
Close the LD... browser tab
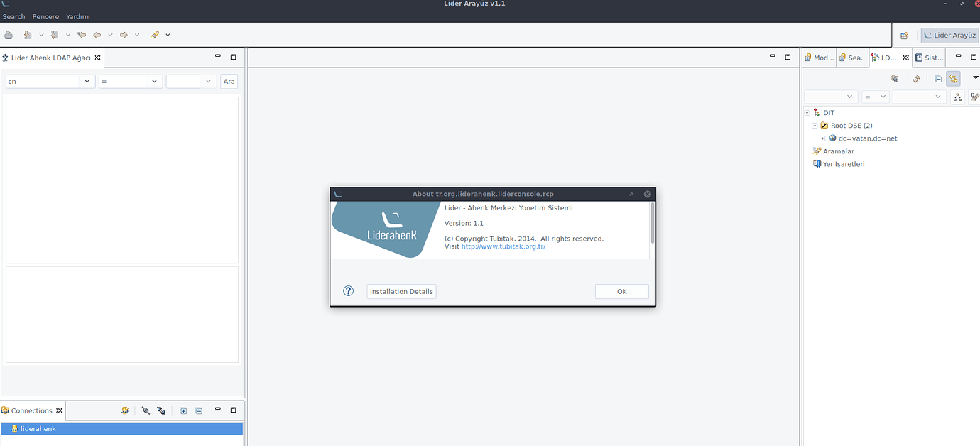[x=905, y=58]
